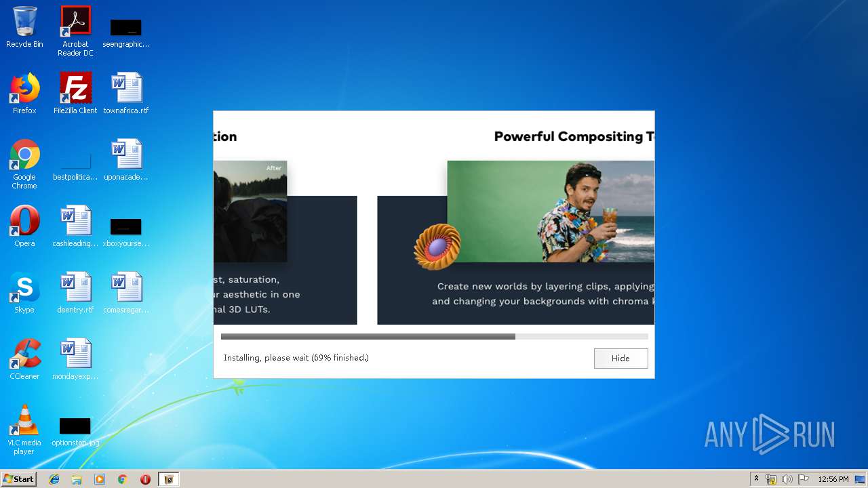Image resolution: width=868 pixels, height=488 pixels.
Task: Show hidden system tray icons
Action: [x=756, y=479]
